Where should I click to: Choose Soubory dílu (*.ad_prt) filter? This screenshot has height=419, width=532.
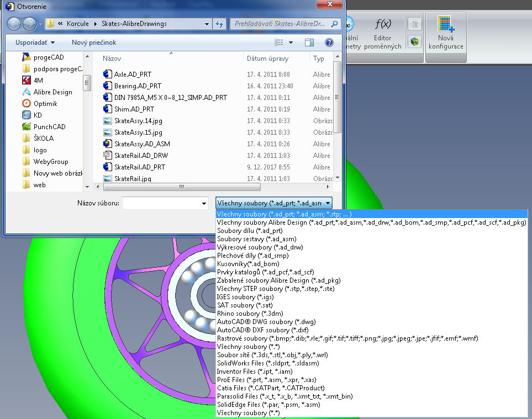point(372,231)
